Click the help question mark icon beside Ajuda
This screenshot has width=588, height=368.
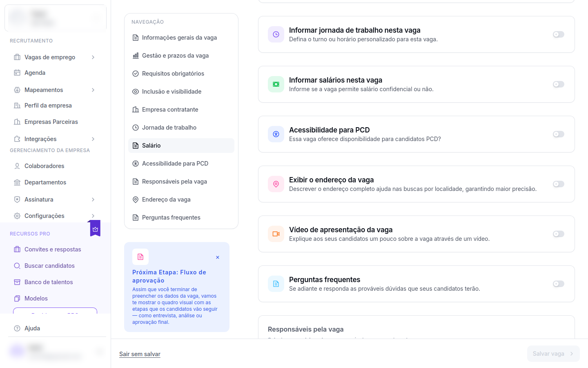point(17,328)
